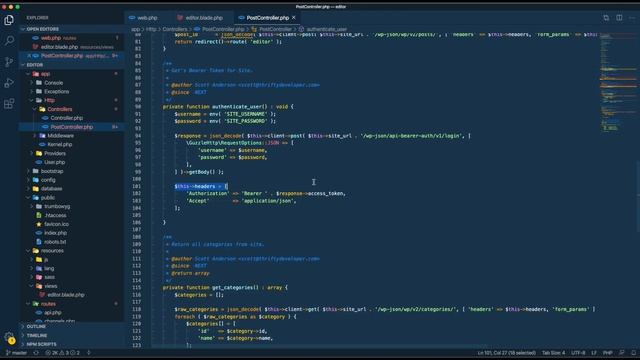Open favicon.ico file
The image size is (640, 360).
(56, 224)
